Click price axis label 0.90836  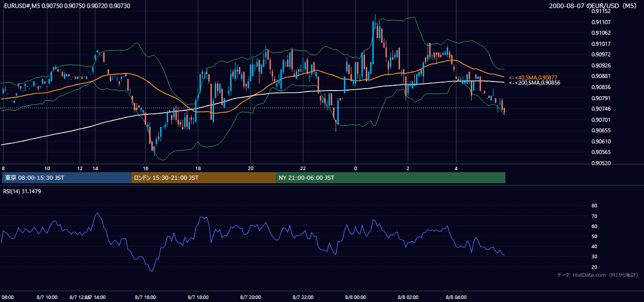coord(601,87)
